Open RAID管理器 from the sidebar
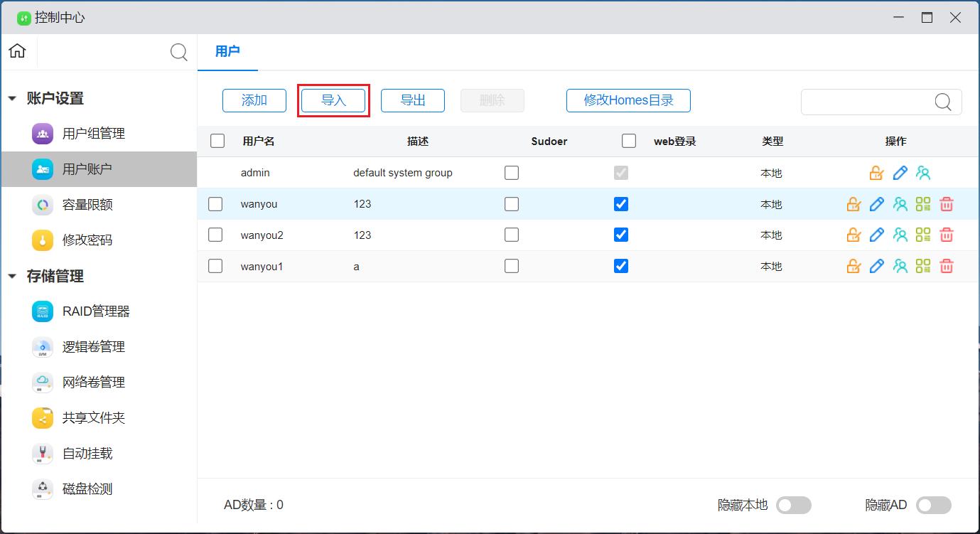 click(x=95, y=311)
